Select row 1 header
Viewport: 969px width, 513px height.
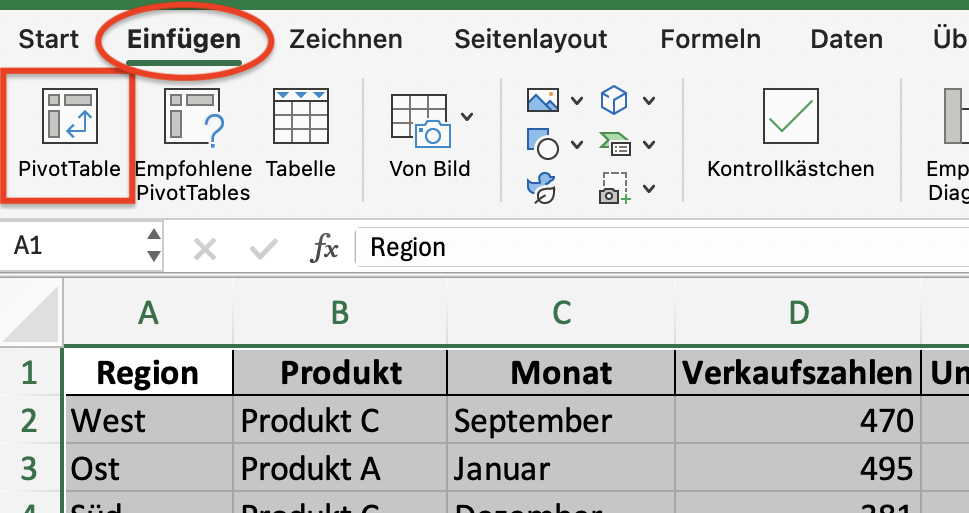[31, 373]
